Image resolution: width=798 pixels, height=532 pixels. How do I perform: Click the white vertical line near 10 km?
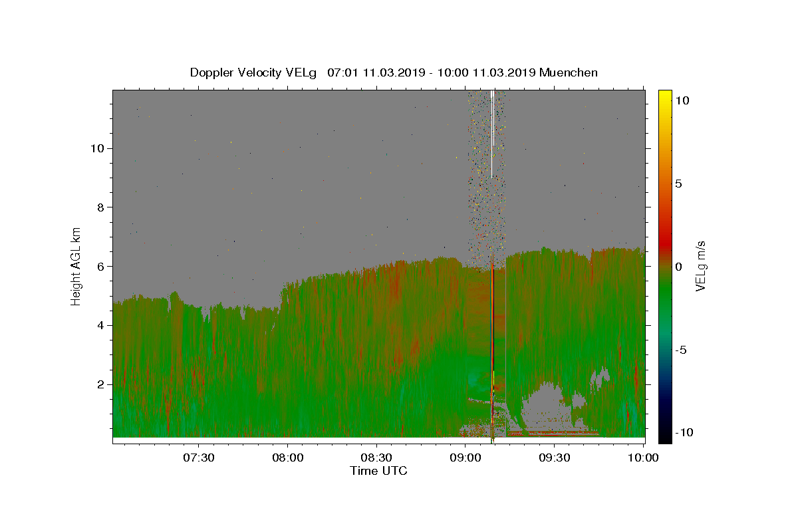492,133
